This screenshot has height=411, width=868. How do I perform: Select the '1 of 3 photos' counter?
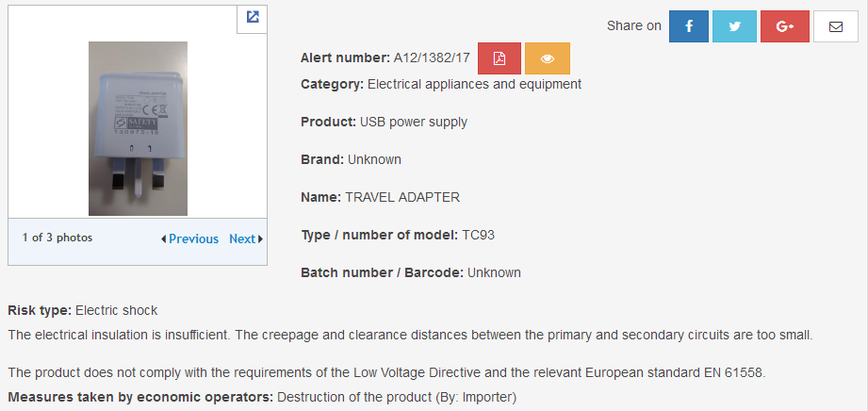point(57,238)
